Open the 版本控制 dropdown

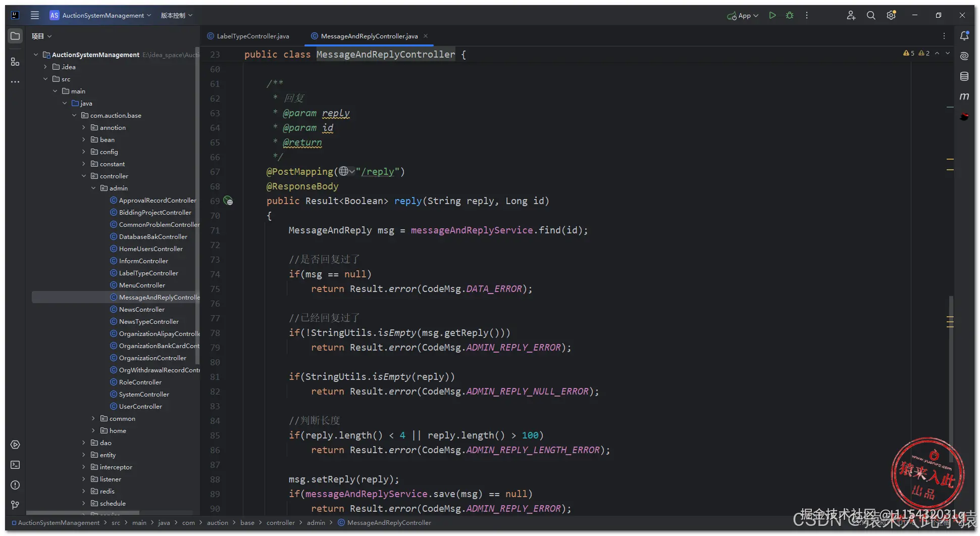[x=177, y=15]
